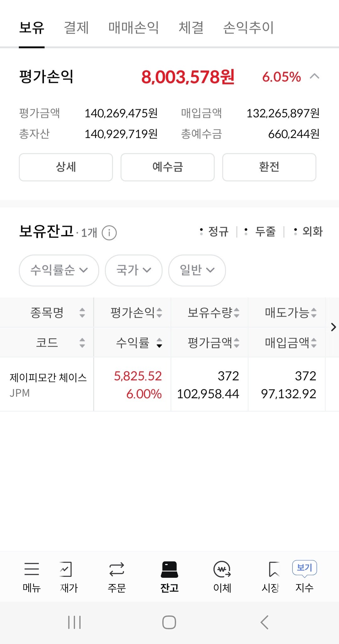Screen dimensions: 339x644
Task: Tap the 재가 chart icon
Action: 67,569
